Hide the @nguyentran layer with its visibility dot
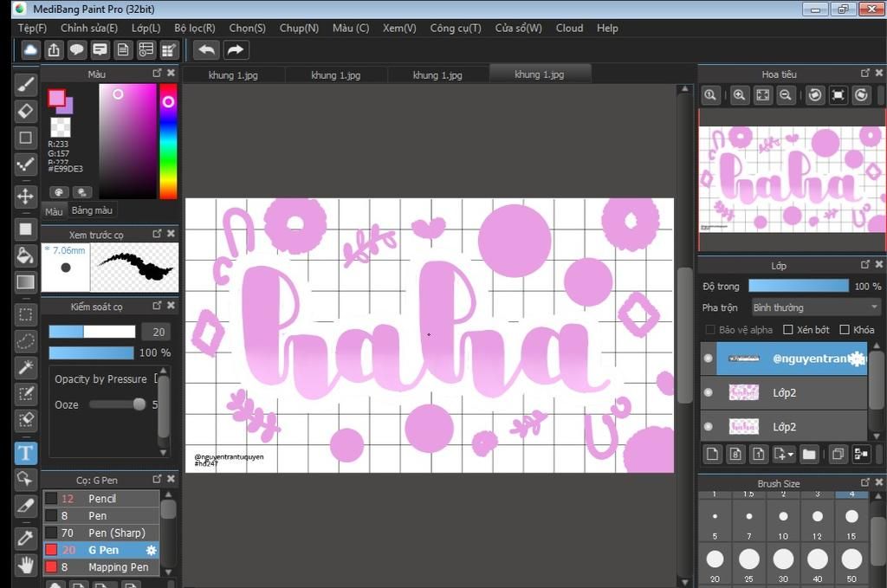The height and width of the screenshot is (588, 887). (x=709, y=359)
